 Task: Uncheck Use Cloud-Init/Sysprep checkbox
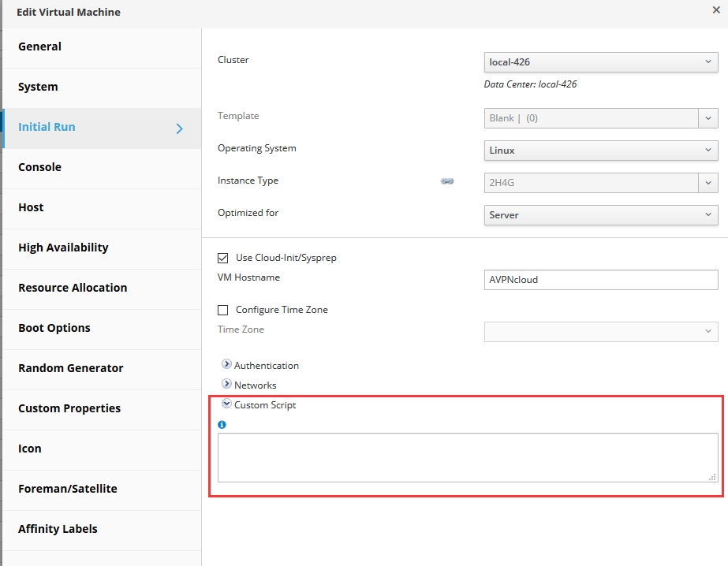click(223, 258)
